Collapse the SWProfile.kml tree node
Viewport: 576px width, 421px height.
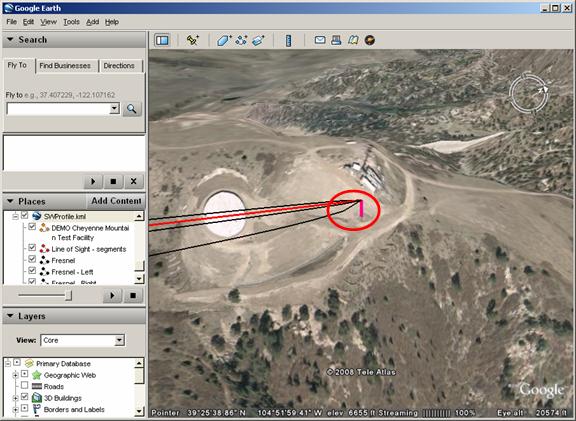tap(15, 216)
